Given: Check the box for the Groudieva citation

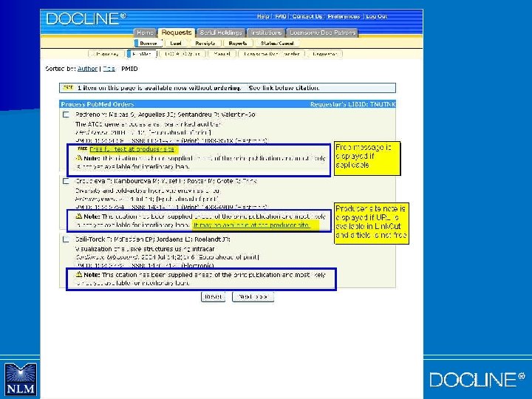Looking at the screenshot, I should (x=66, y=181).
